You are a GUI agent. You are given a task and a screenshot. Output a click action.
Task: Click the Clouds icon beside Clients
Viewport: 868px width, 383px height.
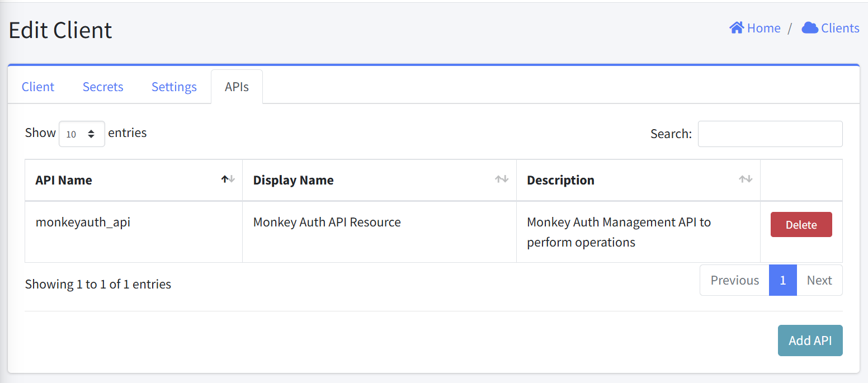[x=810, y=28]
